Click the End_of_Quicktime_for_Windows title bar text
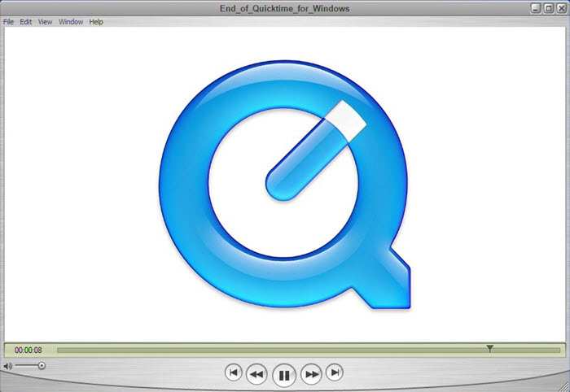Viewport: 570px width, 392px height. [x=285, y=8]
